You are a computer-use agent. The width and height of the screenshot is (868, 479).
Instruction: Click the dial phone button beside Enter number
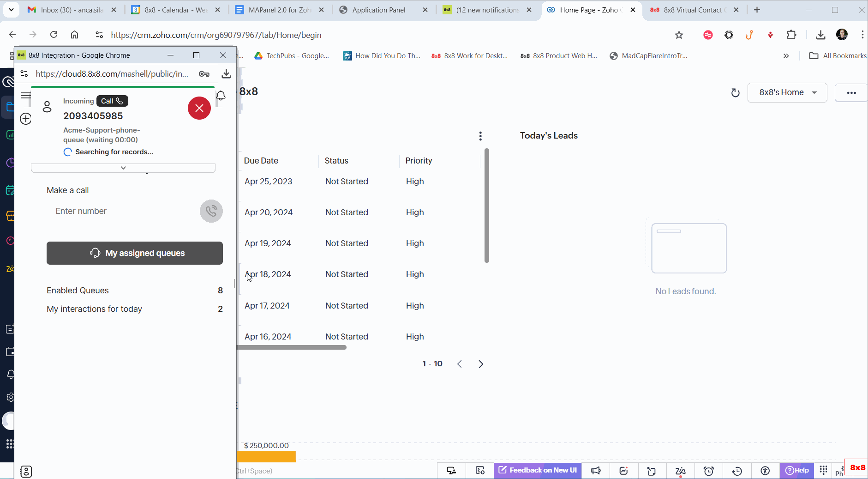click(211, 211)
